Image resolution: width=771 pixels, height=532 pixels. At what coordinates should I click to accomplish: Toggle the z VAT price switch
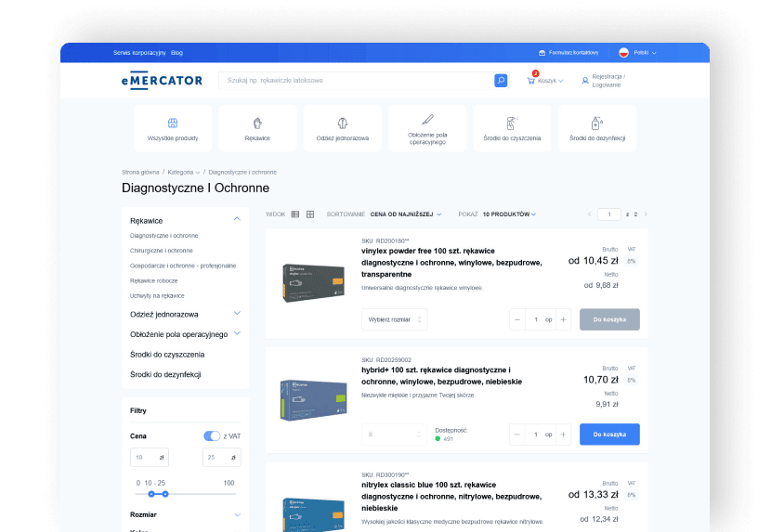(x=212, y=436)
